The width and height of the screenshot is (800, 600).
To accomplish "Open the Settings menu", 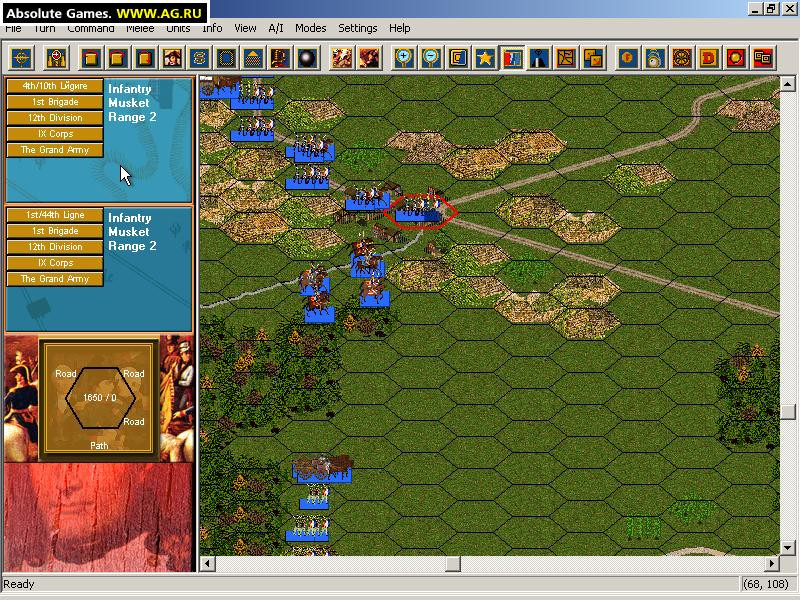I will click(357, 29).
